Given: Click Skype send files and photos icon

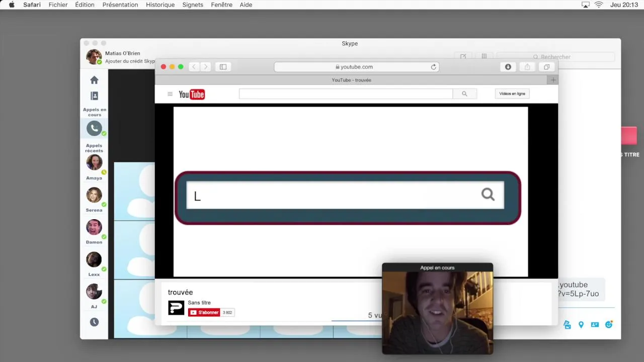Looking at the screenshot, I should (x=567, y=325).
